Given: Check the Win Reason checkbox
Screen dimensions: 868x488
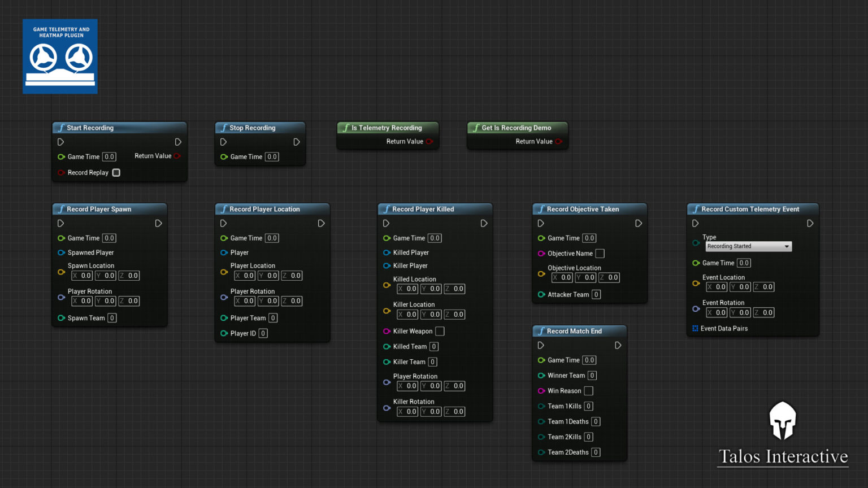Looking at the screenshot, I should click(588, 390).
